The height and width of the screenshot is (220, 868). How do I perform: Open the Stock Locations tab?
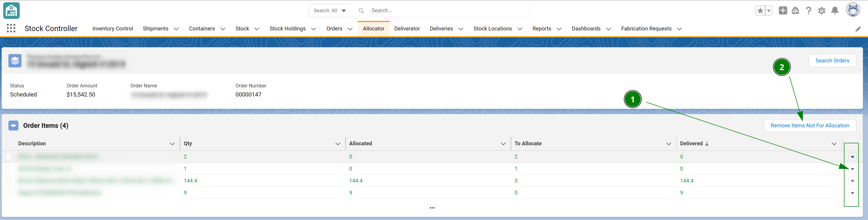pyautogui.click(x=492, y=29)
